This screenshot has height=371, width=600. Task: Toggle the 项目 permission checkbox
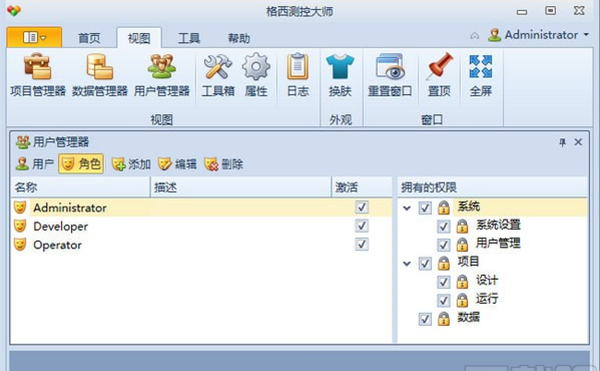(x=425, y=263)
